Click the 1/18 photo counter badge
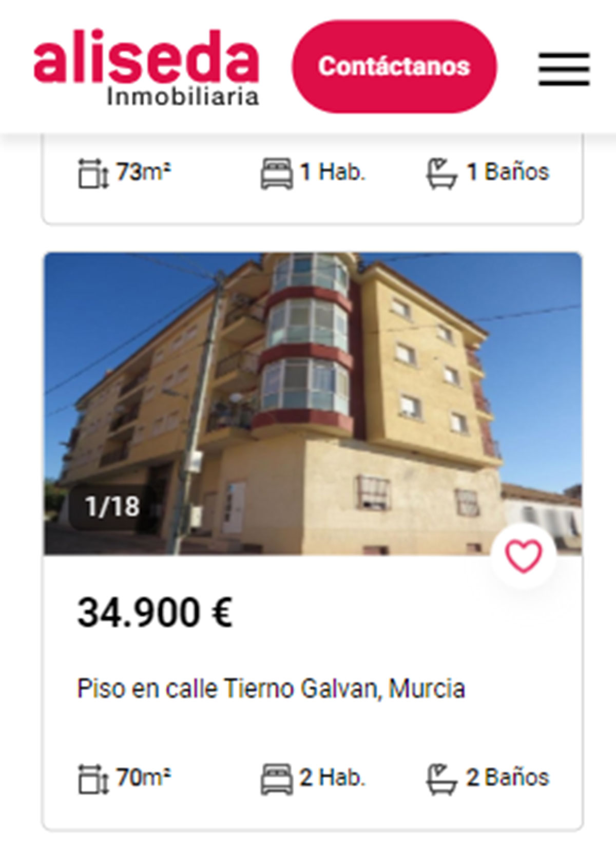This screenshot has height=841, width=616. click(x=111, y=507)
